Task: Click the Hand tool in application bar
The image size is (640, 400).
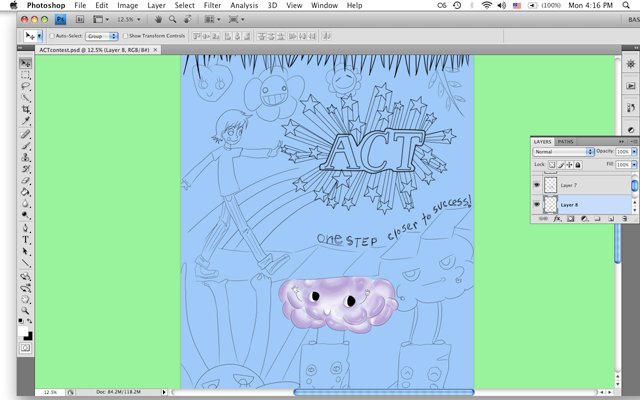Action: (158, 19)
